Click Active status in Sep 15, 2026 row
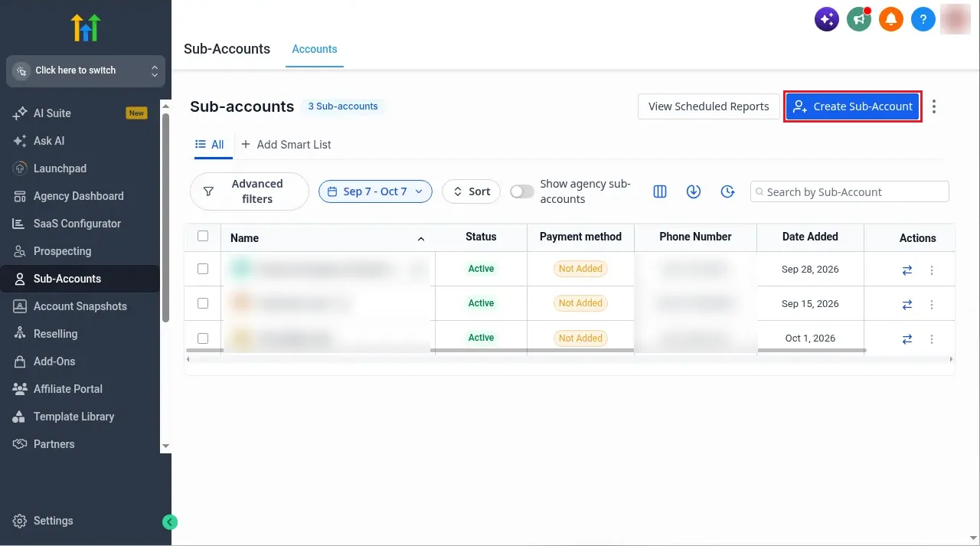The width and height of the screenshot is (980, 546). click(x=481, y=303)
